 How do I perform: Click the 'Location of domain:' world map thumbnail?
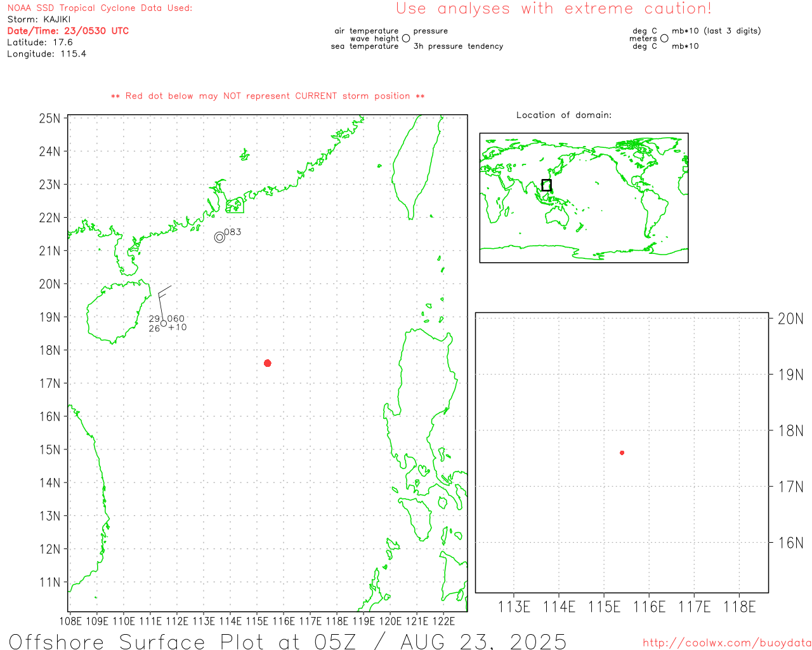pyautogui.click(x=584, y=197)
